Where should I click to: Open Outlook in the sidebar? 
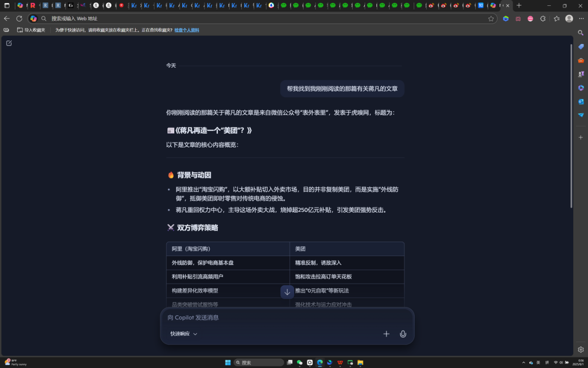[580, 102]
